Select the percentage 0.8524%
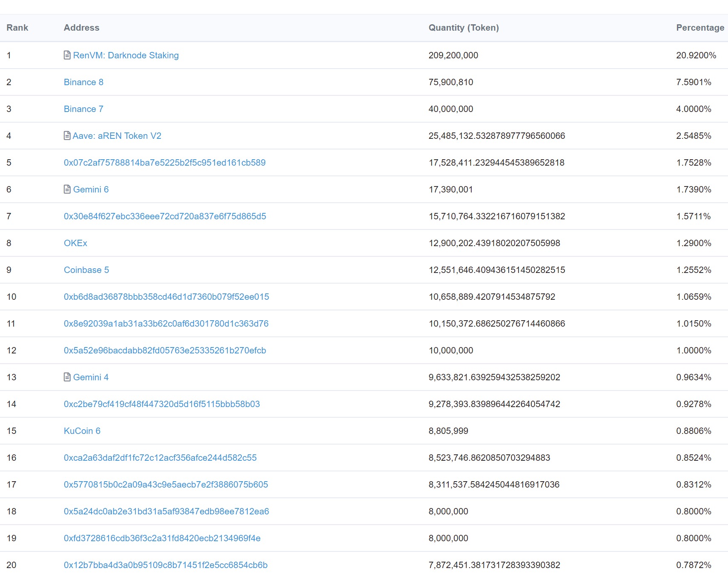 694,458
